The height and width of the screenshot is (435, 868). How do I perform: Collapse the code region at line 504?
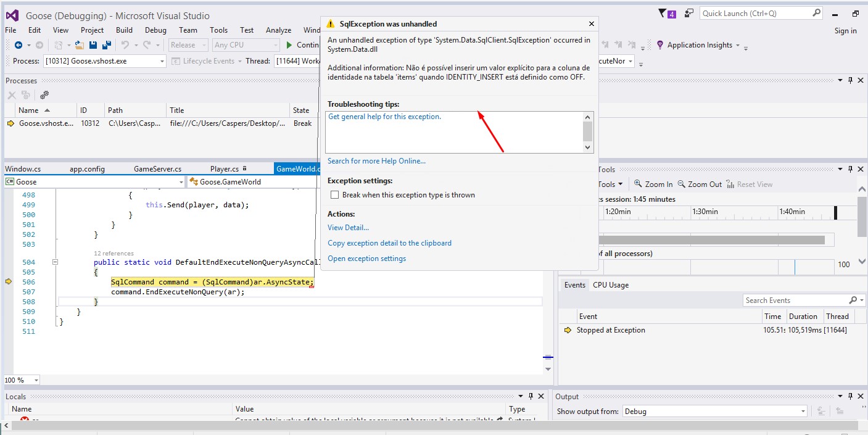coord(55,262)
